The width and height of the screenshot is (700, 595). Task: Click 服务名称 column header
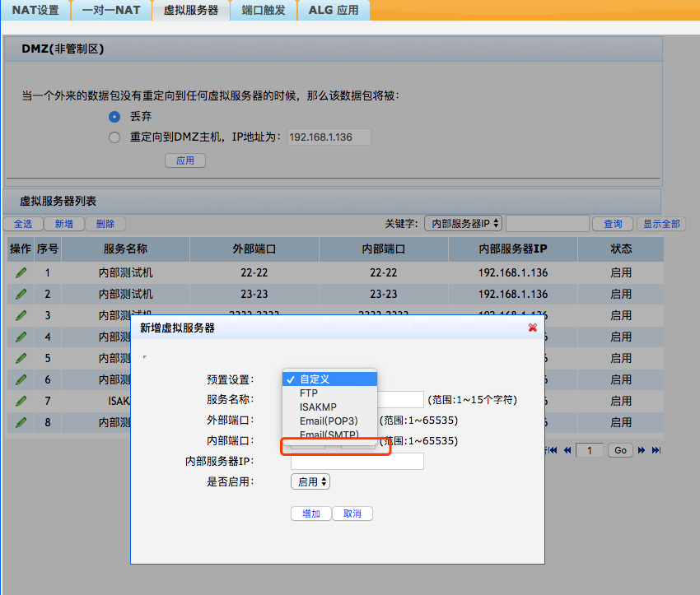point(125,249)
